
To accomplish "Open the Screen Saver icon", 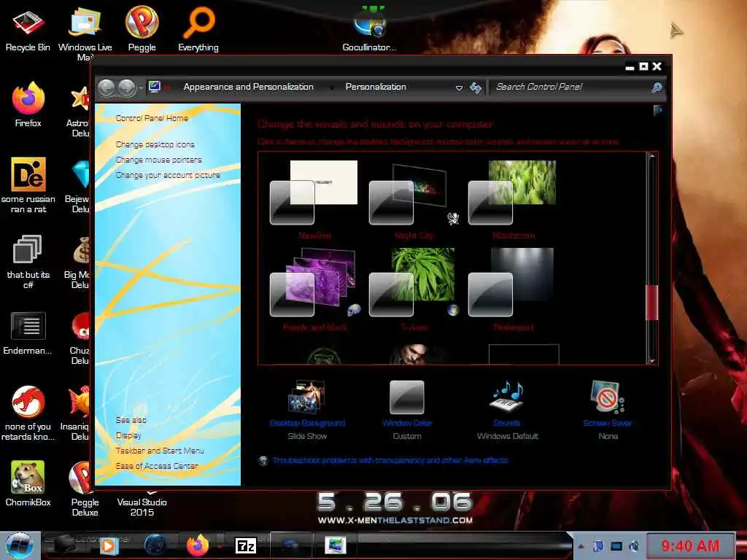I will coord(607,396).
